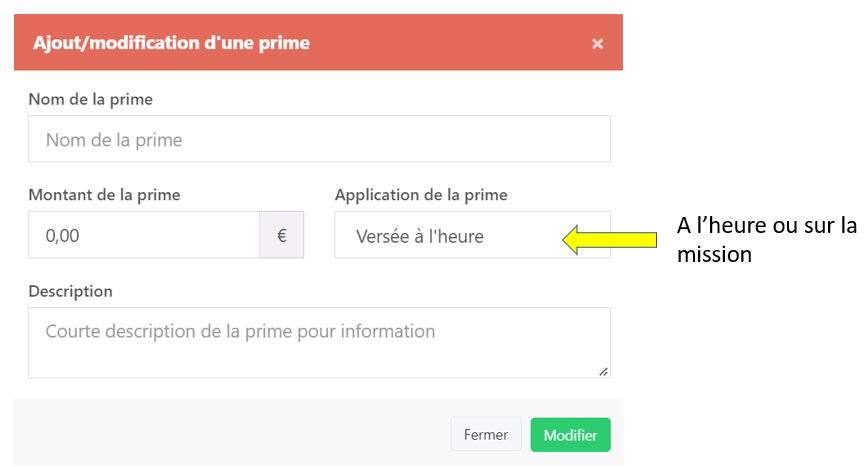Focus the "Nom de la prime" text field
The width and height of the screenshot is (868, 467).
point(319,140)
